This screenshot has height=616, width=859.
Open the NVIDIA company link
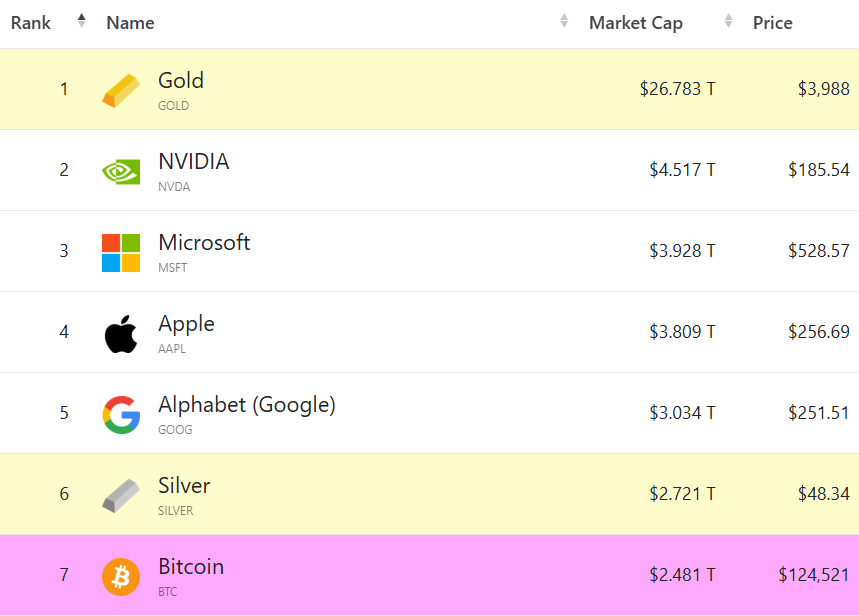coord(194,162)
